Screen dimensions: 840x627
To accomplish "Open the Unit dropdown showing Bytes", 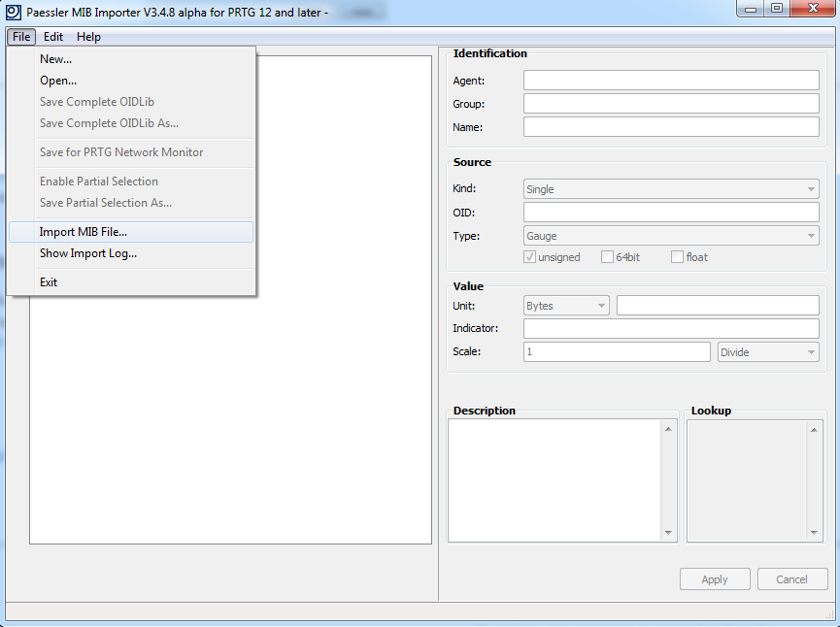I will [x=566, y=306].
